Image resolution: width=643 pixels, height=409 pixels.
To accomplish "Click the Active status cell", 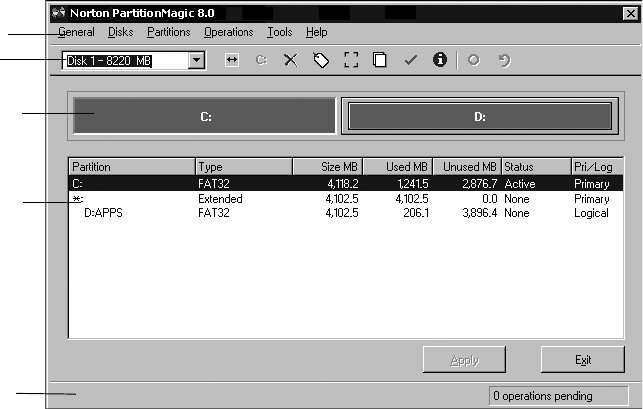I will tap(520, 183).
